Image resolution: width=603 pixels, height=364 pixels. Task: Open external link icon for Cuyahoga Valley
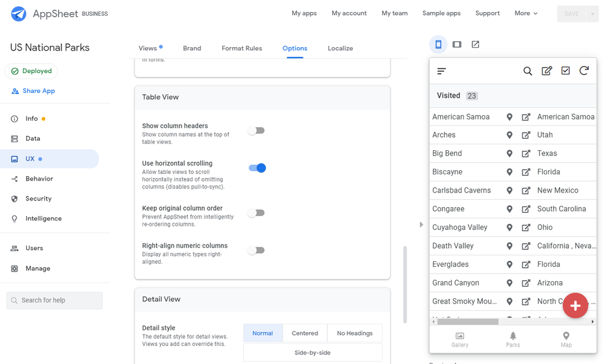(526, 228)
